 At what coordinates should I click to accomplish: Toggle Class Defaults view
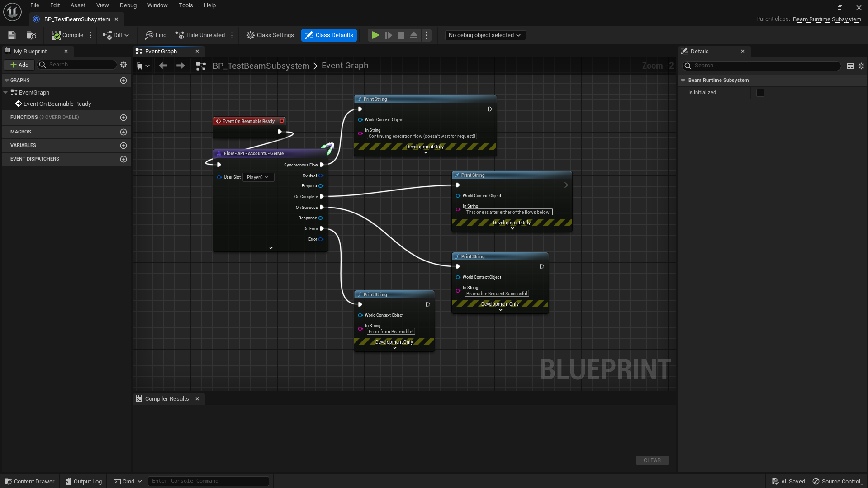point(329,35)
